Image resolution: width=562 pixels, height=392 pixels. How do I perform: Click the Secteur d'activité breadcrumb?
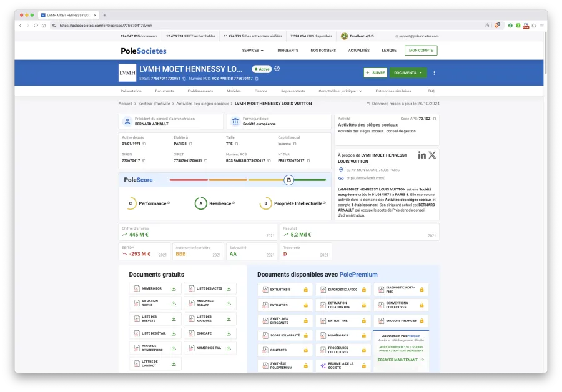pyautogui.click(x=154, y=104)
